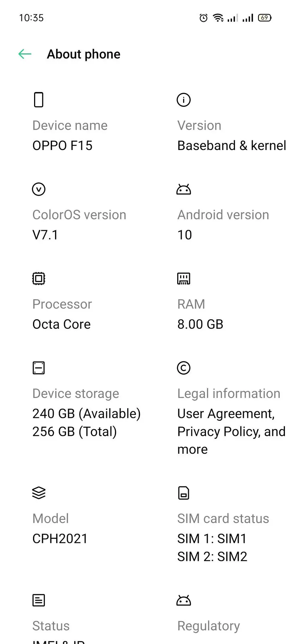Tap the Android icon above Regulatory

pos(184,601)
